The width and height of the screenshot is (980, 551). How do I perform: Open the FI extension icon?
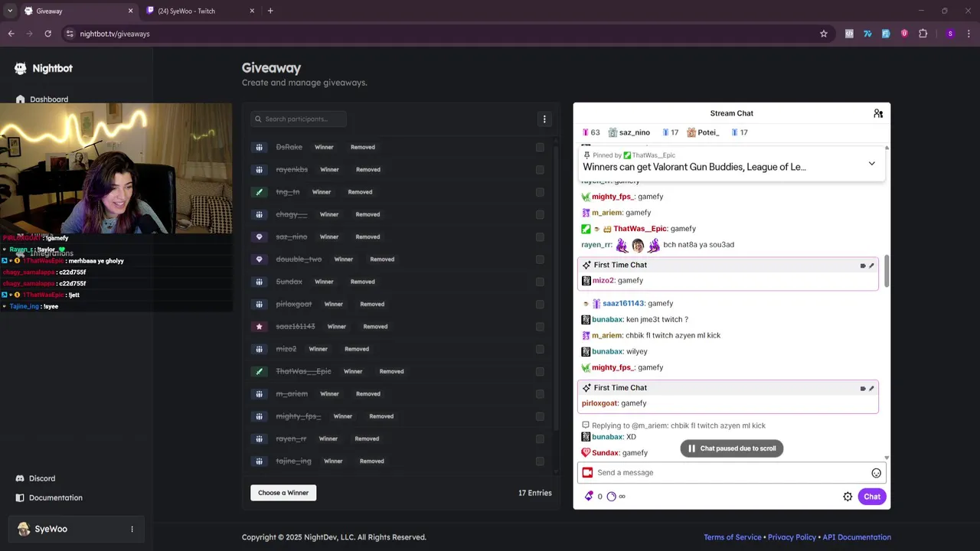click(x=886, y=34)
